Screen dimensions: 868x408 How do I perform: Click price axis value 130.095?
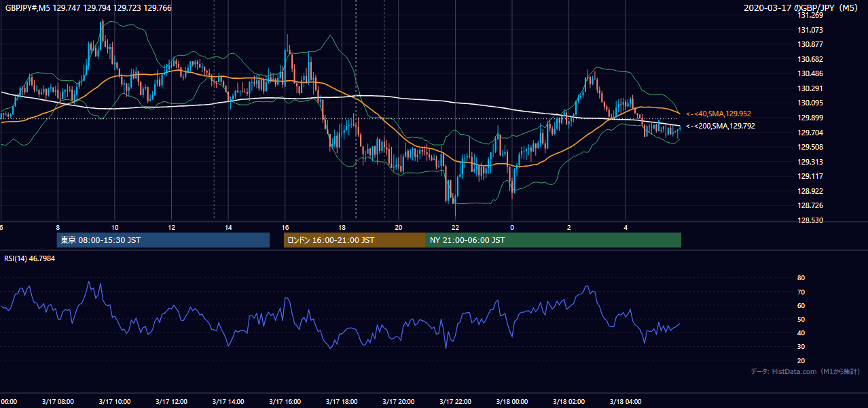click(810, 103)
